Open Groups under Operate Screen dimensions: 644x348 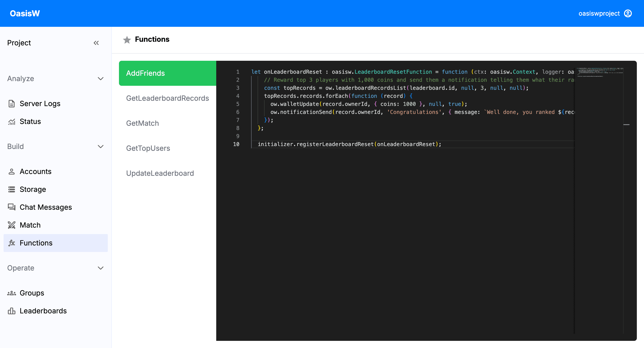[x=55, y=293]
